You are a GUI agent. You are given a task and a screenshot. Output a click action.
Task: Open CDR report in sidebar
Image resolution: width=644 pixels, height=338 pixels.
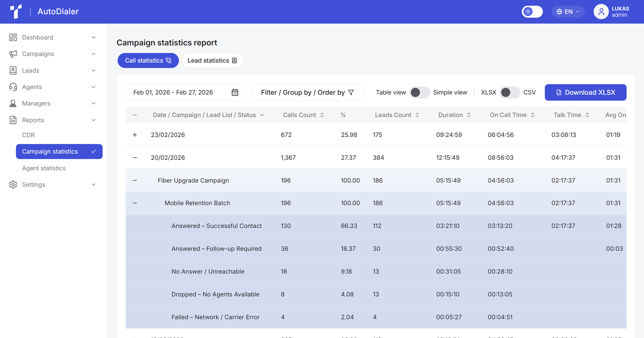tap(28, 135)
